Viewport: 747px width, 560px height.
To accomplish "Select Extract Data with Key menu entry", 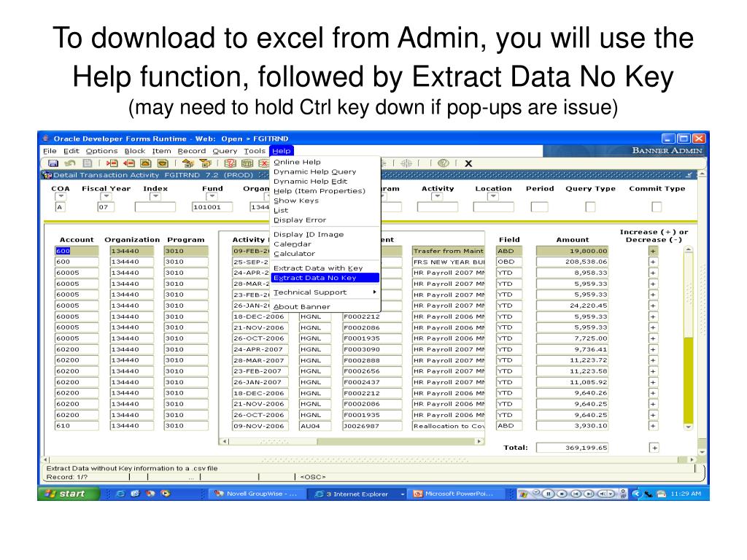I will coord(325,268).
